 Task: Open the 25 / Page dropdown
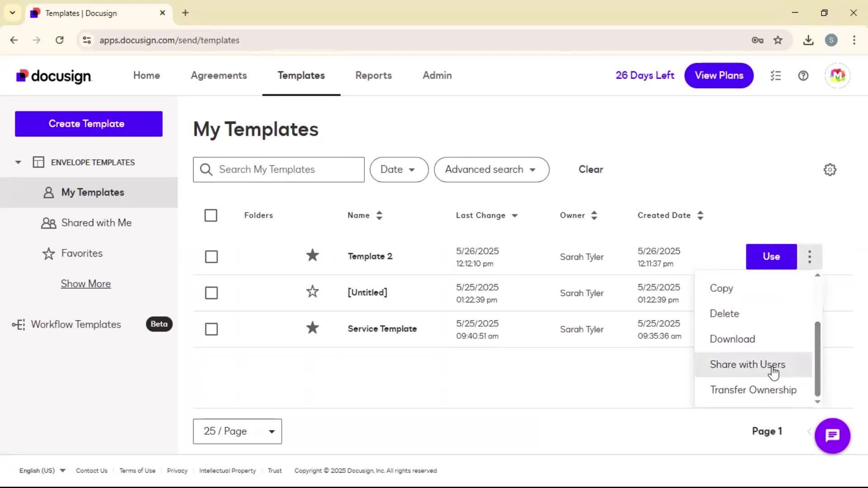(237, 431)
